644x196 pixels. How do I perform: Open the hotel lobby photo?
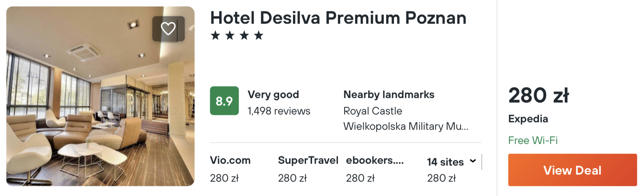[x=100, y=96]
